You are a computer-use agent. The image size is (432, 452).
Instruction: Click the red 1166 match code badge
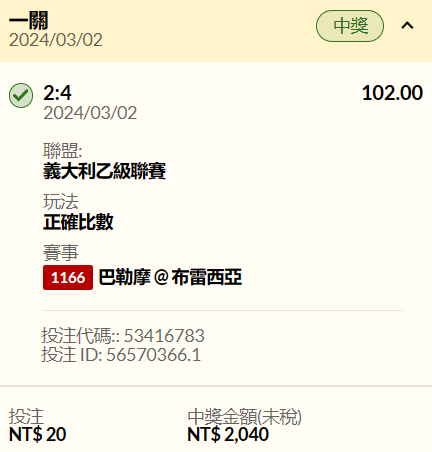tap(68, 277)
